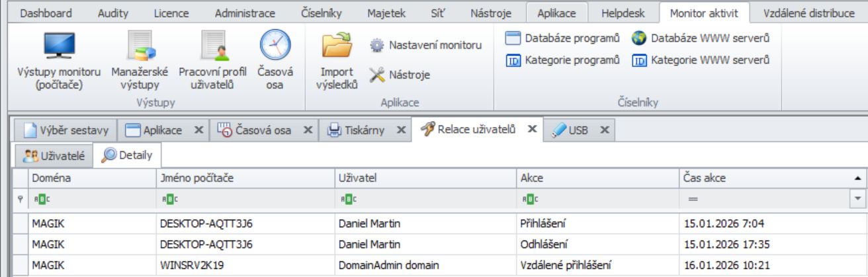Viewport: 868px width, 277px height.
Task: Click time cell 16.01.2026 10:21
Action: pyautogui.click(x=773, y=265)
